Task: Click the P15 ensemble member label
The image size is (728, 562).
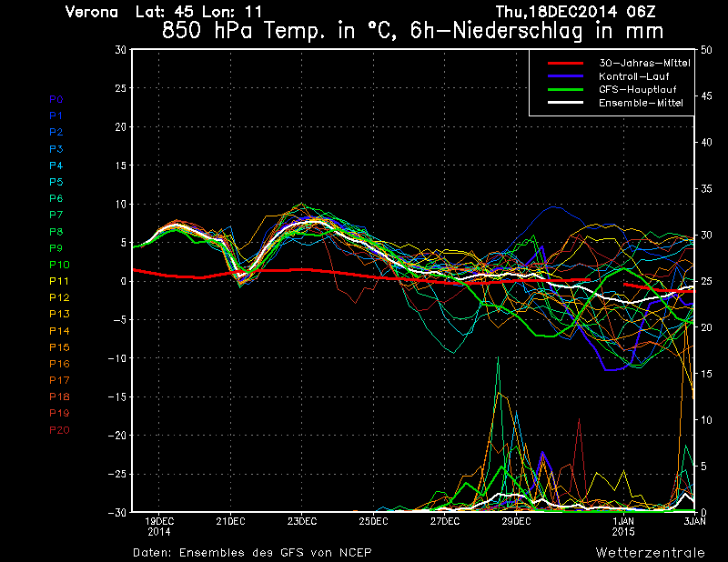Action: click(x=59, y=347)
